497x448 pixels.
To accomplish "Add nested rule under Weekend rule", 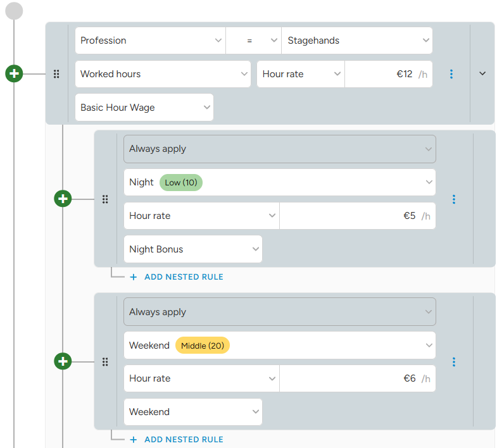I will [177, 439].
